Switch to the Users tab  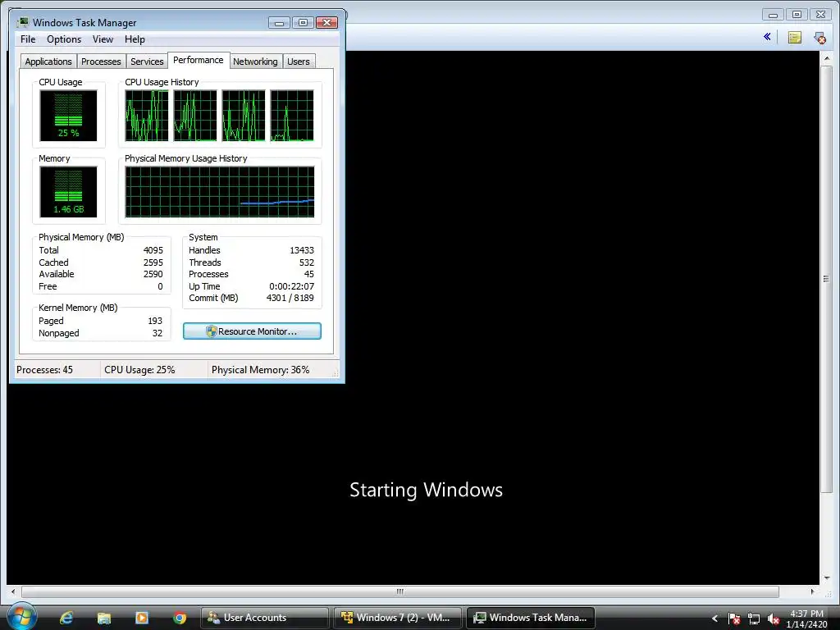[x=299, y=61]
